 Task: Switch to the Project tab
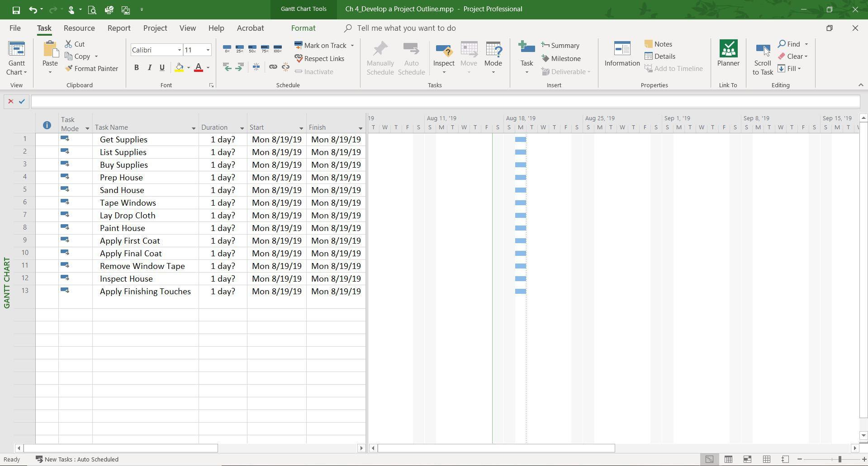[155, 28]
